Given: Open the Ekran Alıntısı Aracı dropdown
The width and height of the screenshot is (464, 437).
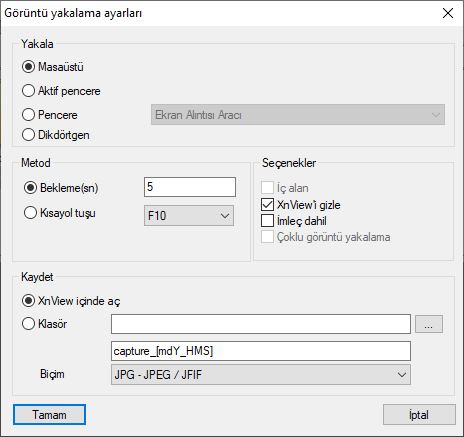Looking at the screenshot, I should (298, 115).
